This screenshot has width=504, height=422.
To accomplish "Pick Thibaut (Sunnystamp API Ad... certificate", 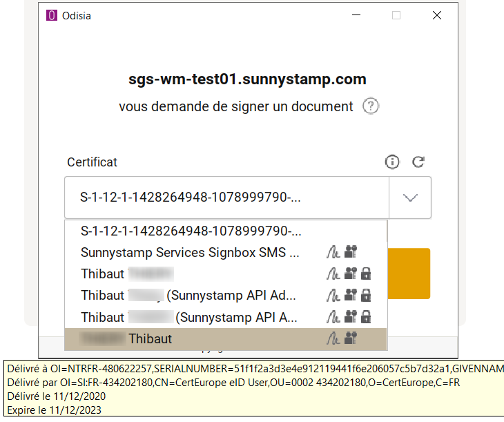I will (x=188, y=296).
